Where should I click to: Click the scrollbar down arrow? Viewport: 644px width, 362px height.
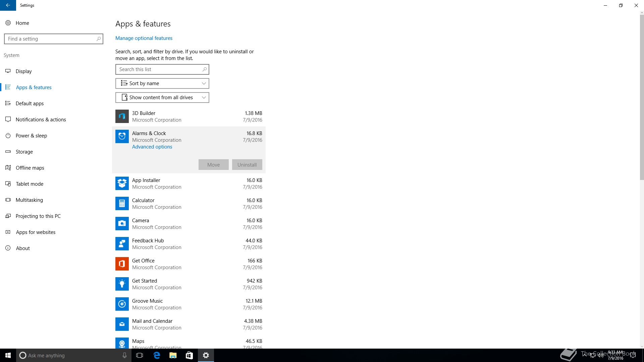(642, 346)
